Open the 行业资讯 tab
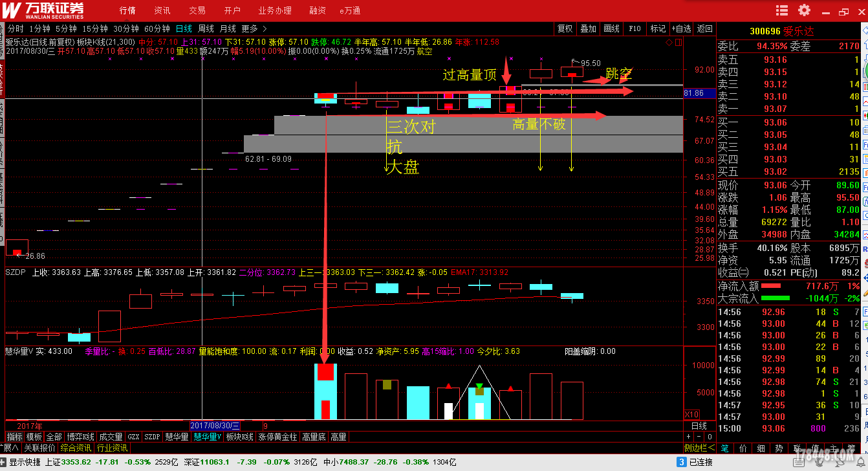 pyautogui.click(x=112, y=448)
